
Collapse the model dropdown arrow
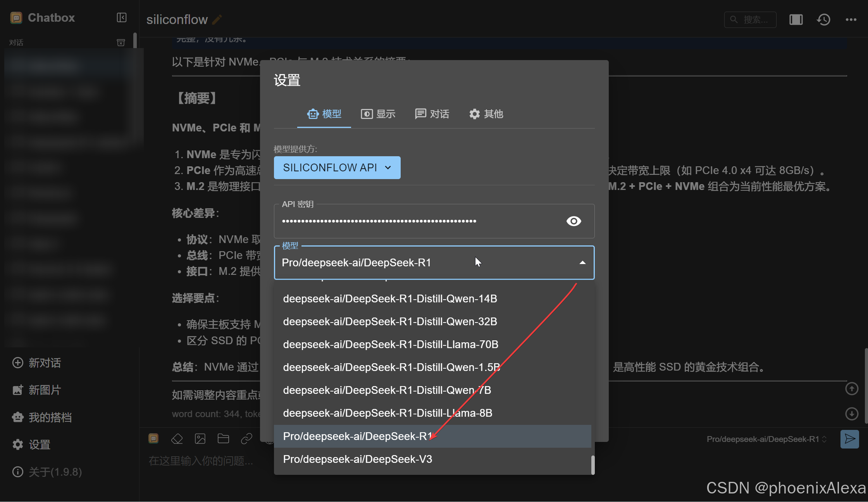[x=582, y=263]
